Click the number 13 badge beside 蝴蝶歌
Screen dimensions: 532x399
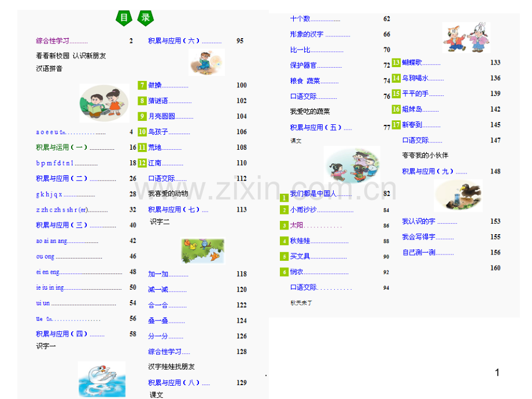[395, 62]
